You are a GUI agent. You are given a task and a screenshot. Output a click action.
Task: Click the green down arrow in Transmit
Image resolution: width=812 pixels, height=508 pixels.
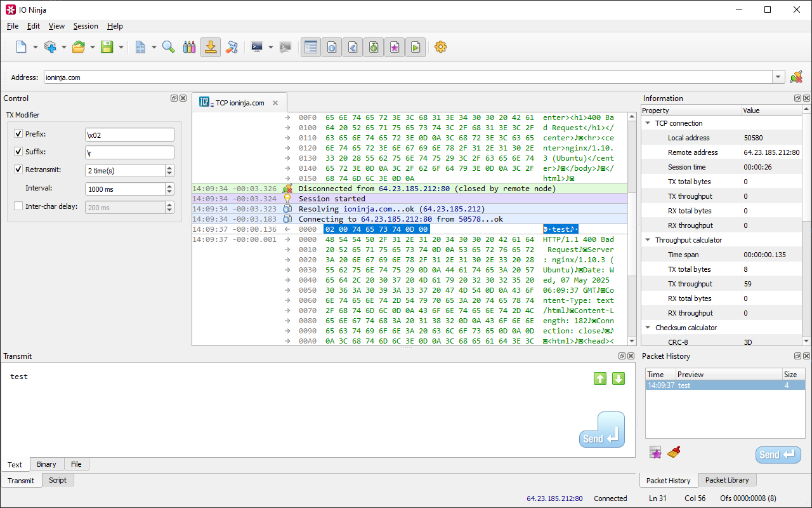tap(619, 378)
